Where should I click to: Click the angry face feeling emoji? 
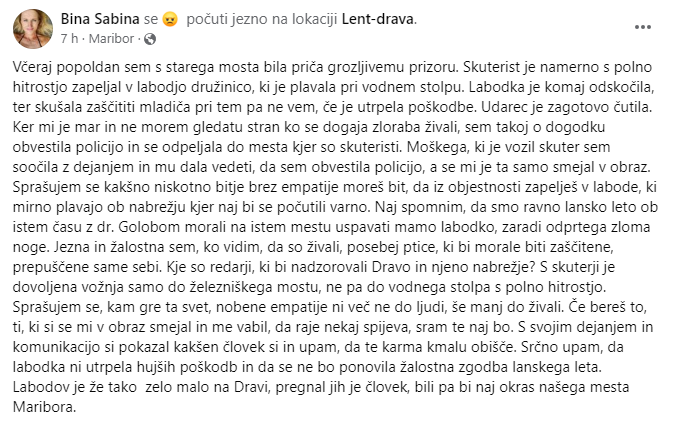click(x=170, y=20)
